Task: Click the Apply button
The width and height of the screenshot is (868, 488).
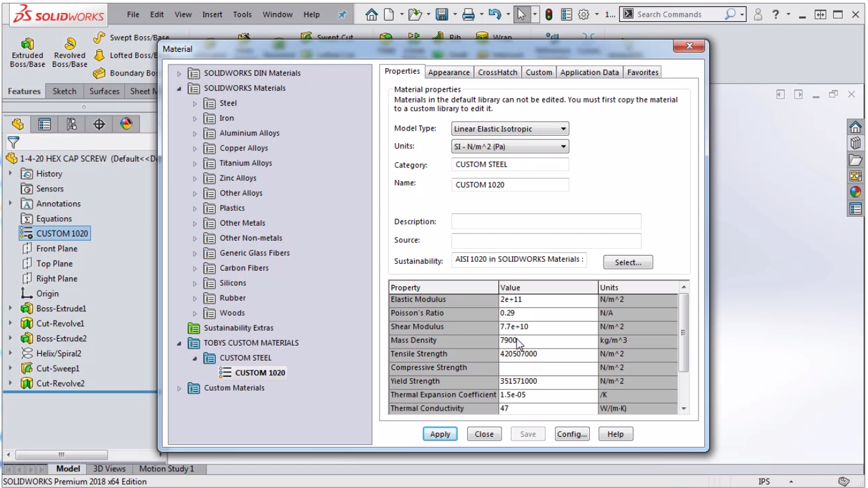Action: [440, 434]
